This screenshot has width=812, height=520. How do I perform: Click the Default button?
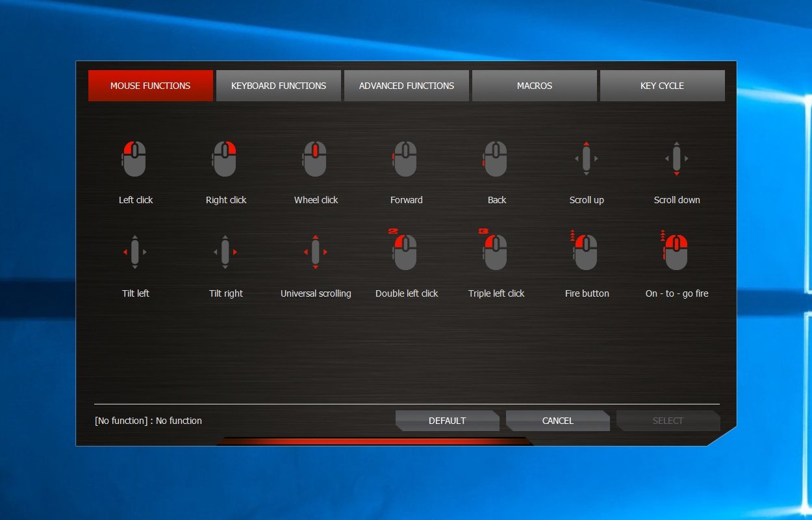[448, 421]
